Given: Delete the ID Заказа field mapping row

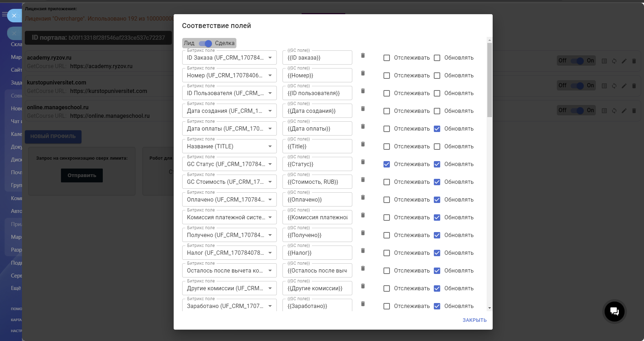Looking at the screenshot, I should 363,56.
